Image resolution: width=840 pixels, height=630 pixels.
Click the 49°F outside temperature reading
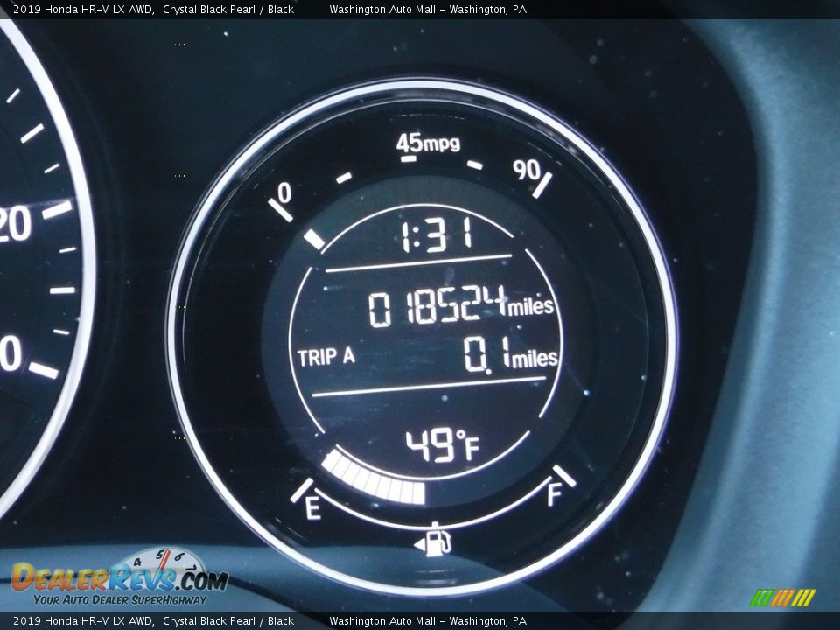442,446
